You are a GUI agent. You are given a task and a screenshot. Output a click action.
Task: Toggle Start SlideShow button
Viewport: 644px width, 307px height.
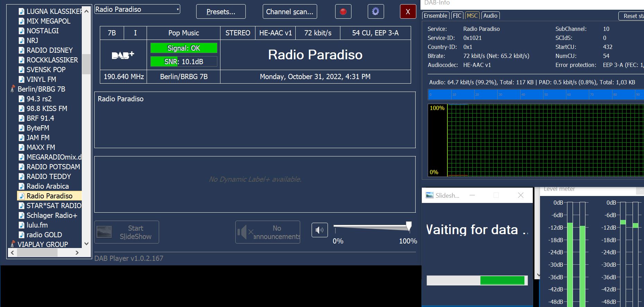click(127, 232)
